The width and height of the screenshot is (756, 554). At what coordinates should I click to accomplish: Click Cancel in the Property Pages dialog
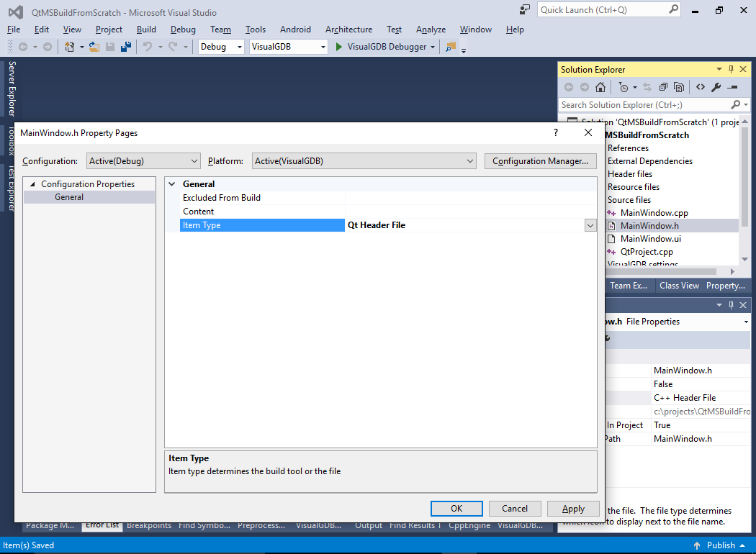pyautogui.click(x=515, y=509)
